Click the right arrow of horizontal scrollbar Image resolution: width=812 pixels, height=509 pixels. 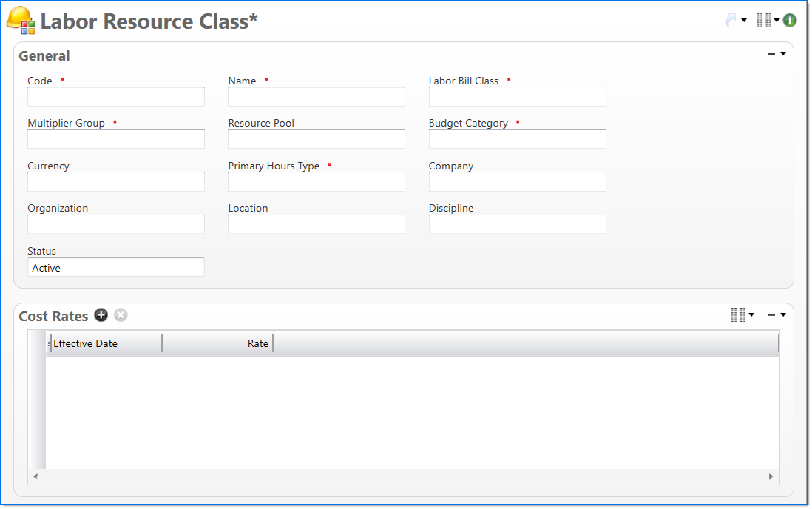[771, 477]
